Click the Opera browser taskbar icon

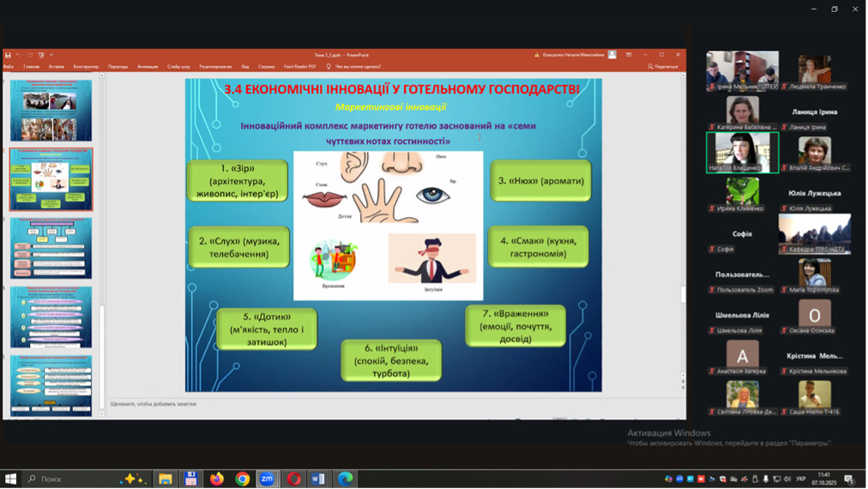tap(293, 479)
